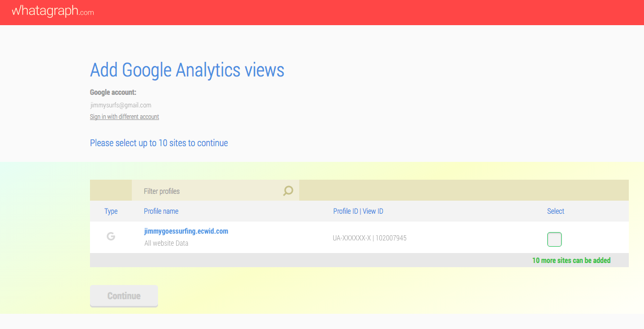
Task: Open the Sign in with different account link
Action: (125, 117)
